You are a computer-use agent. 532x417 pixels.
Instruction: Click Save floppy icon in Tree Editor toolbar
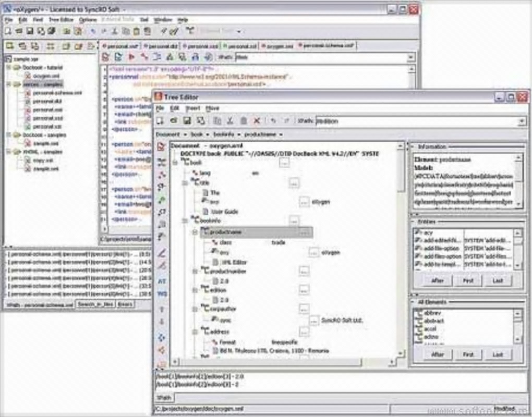pyautogui.click(x=187, y=121)
